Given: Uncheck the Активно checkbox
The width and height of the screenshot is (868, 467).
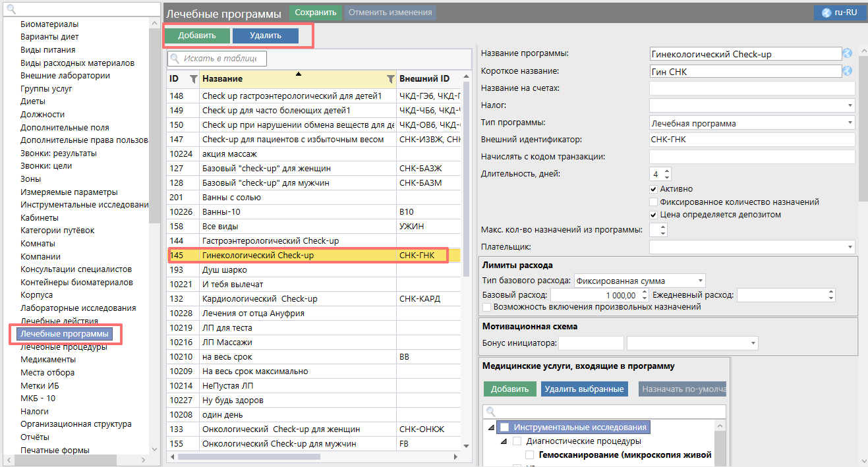Looking at the screenshot, I should pyautogui.click(x=654, y=189).
